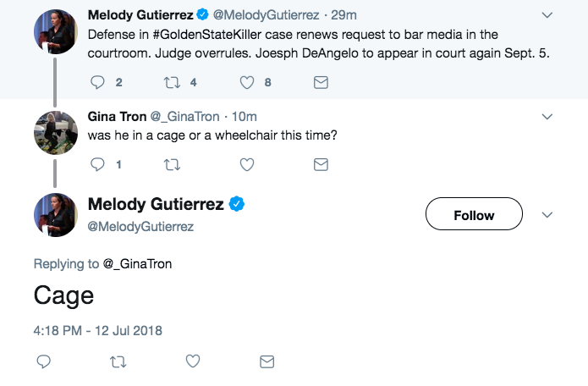
Task: Expand options chevron on Gina Tron's tweet
Action: pos(547,116)
